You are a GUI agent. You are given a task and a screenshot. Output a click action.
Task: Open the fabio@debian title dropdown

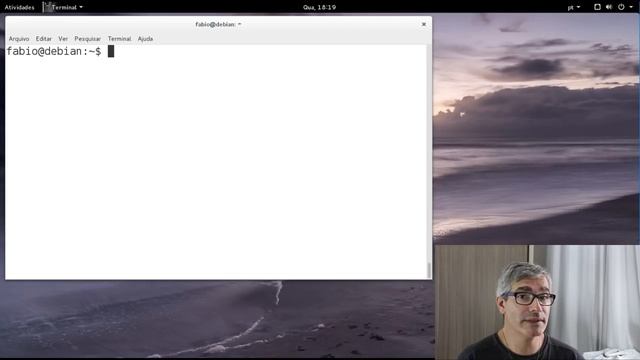click(218, 24)
